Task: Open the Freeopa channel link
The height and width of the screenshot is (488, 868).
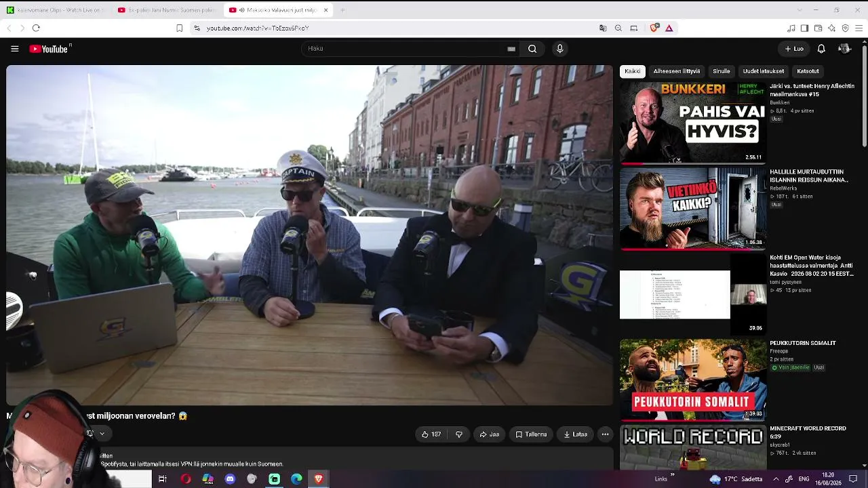Action: (x=779, y=351)
